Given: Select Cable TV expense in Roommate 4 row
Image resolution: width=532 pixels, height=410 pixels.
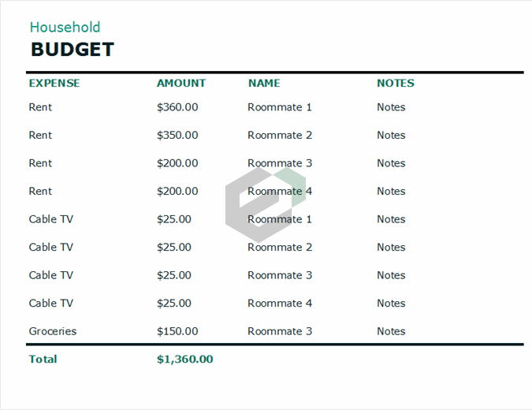Looking at the screenshot, I should point(50,303).
